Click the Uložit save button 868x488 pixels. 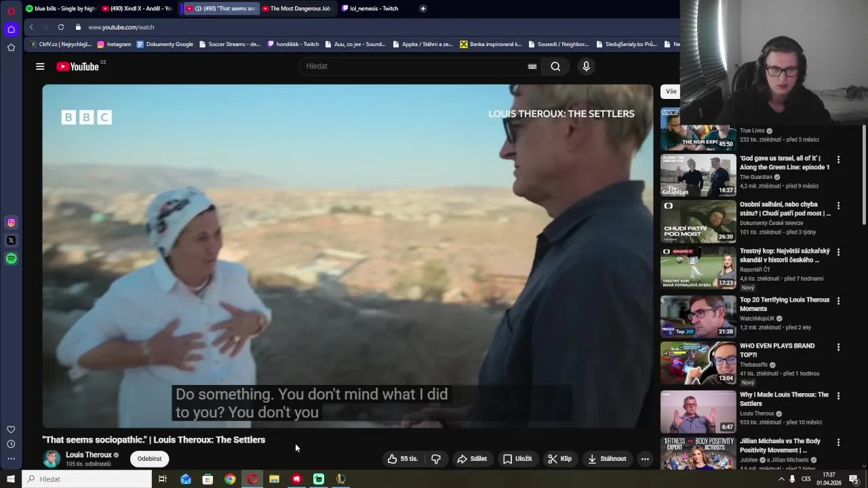pyautogui.click(x=517, y=459)
